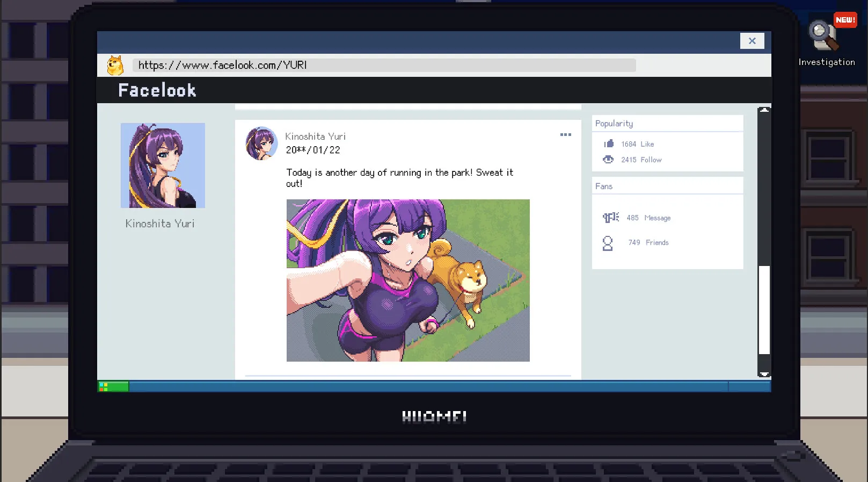Viewport: 868px width, 482px height.
Task: Click the URL address bar
Action: (x=384, y=65)
